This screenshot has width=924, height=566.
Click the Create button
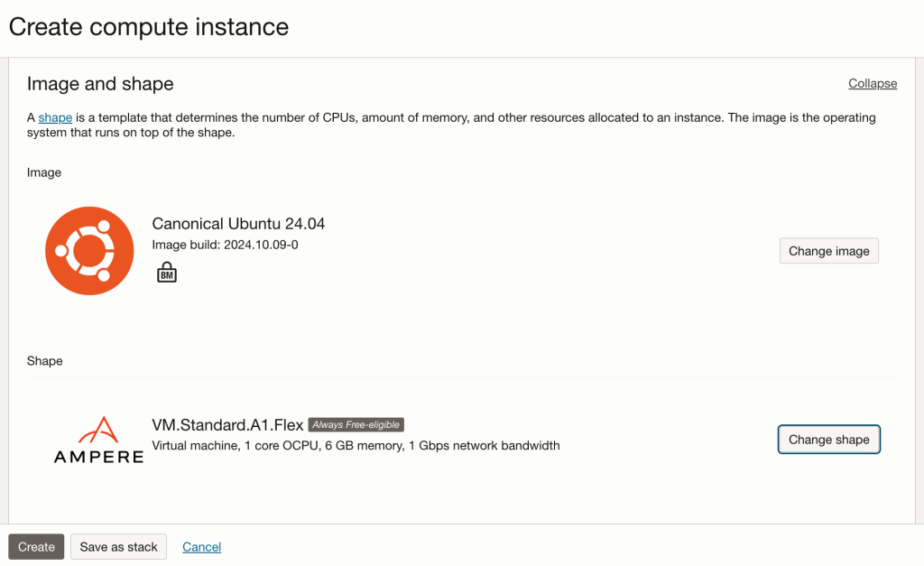pos(36,546)
